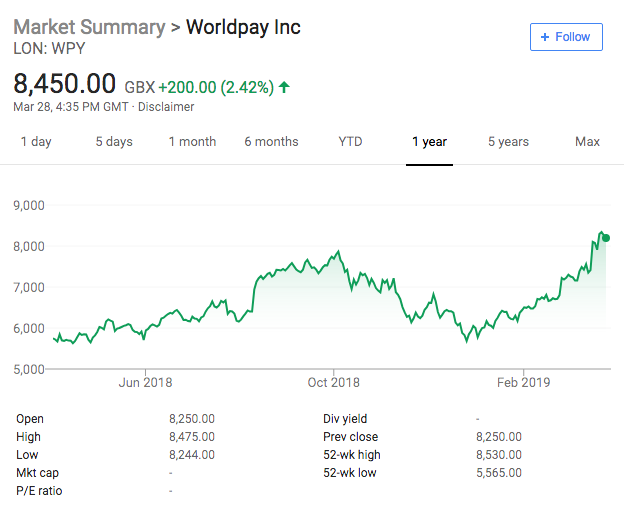Click the Div yield label
This screenshot has height=512, width=624.
tap(345, 419)
